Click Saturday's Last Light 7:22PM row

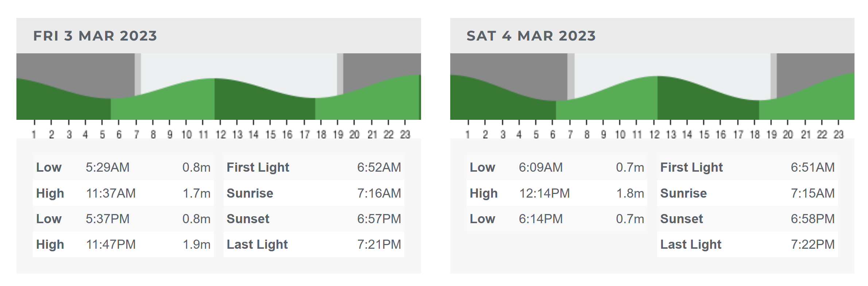coord(748,244)
